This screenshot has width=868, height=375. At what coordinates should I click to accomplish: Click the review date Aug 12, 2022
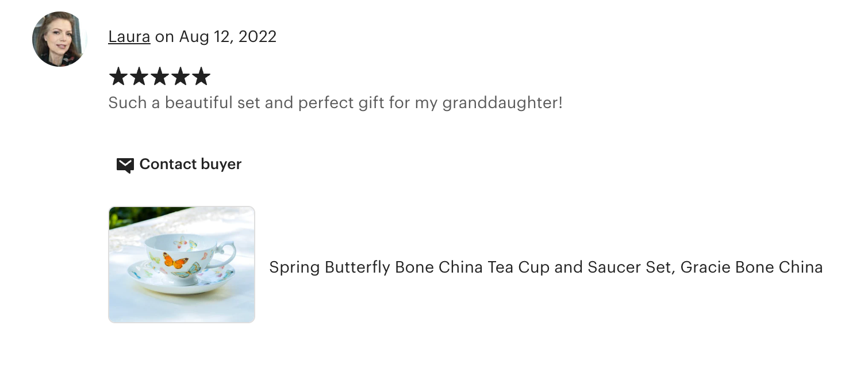[x=228, y=37]
